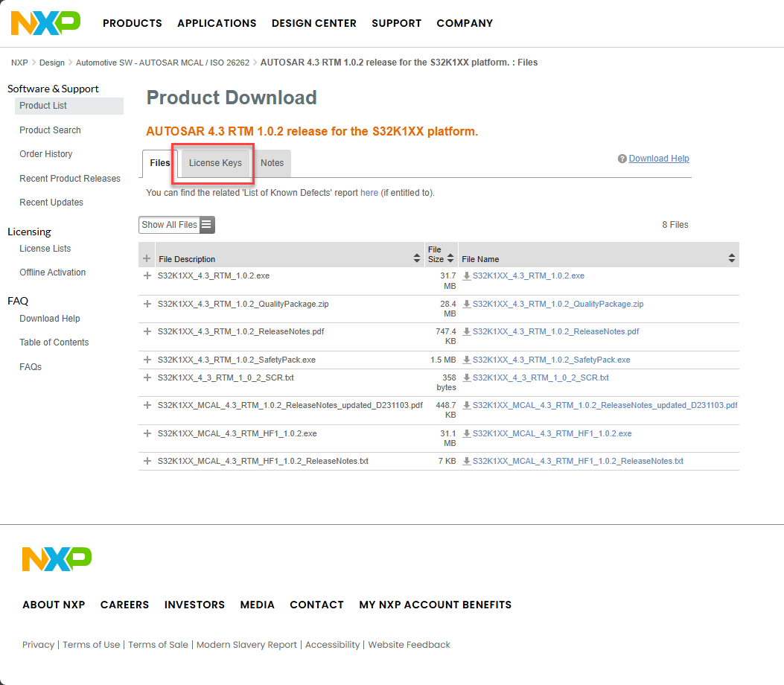Click the Design breadcrumb link
This screenshot has height=685, width=784.
coord(51,63)
